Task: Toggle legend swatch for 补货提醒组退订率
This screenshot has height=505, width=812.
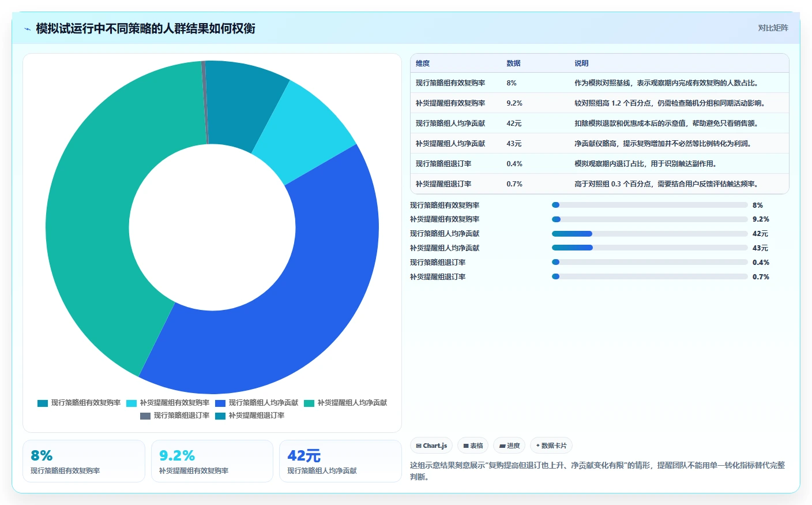Action: pyautogui.click(x=220, y=416)
